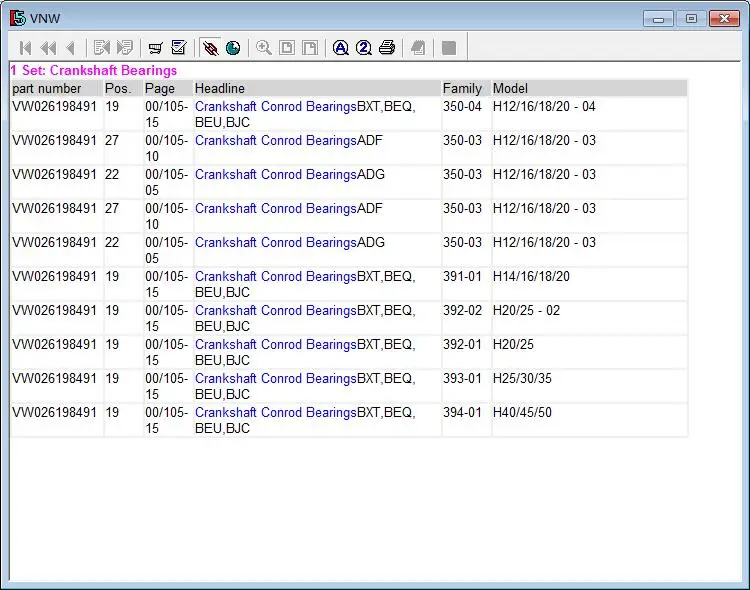
Task: Open the shopping cart icon
Action: coord(155,48)
